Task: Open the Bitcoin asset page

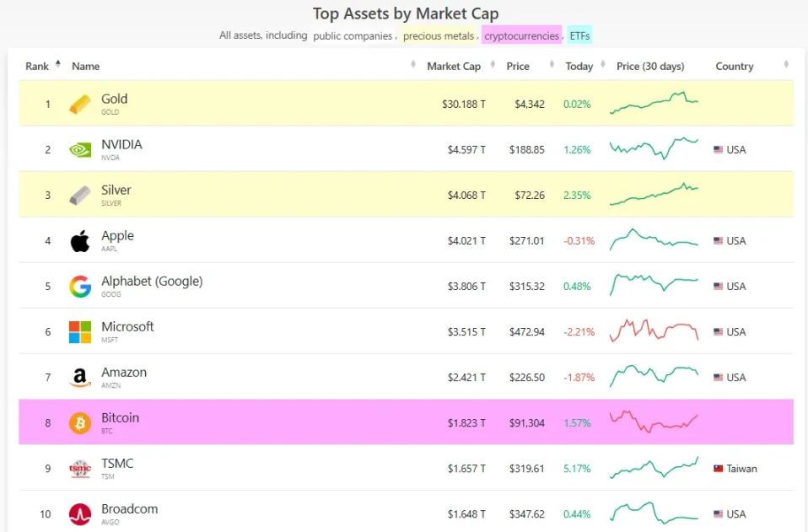Action: coord(120,417)
